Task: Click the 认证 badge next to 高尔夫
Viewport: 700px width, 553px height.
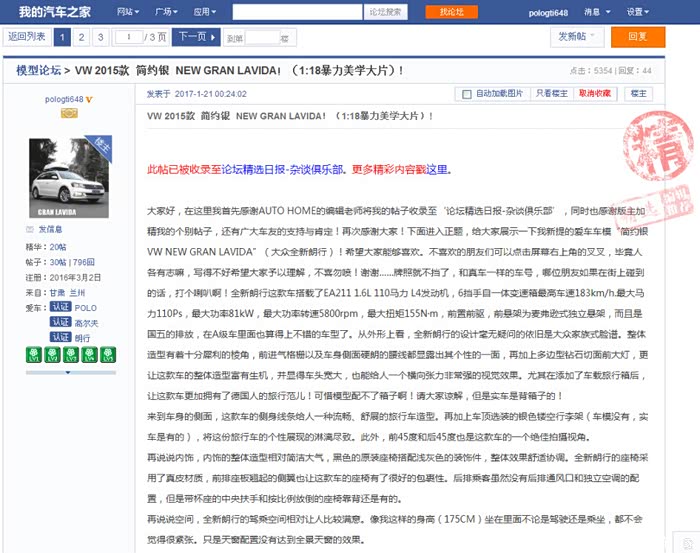Action: coord(61,323)
